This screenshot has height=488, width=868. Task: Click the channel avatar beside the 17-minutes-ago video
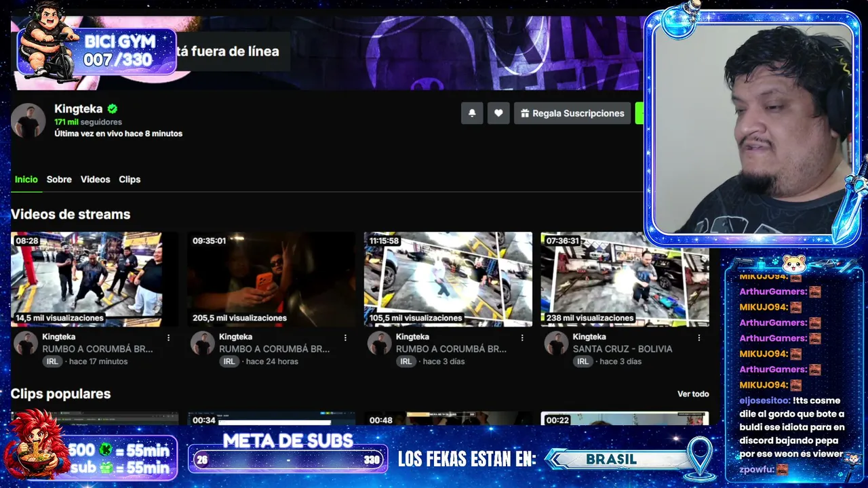pos(26,343)
